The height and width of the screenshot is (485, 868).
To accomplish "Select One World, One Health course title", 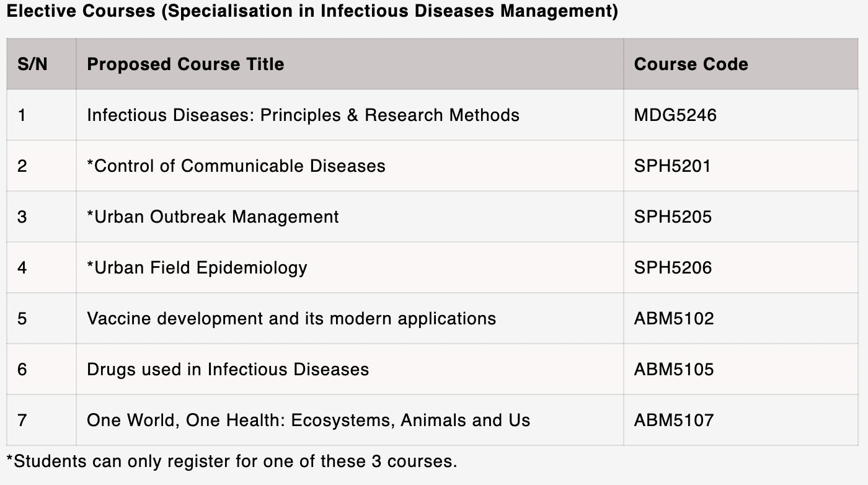I will pyautogui.click(x=308, y=420).
